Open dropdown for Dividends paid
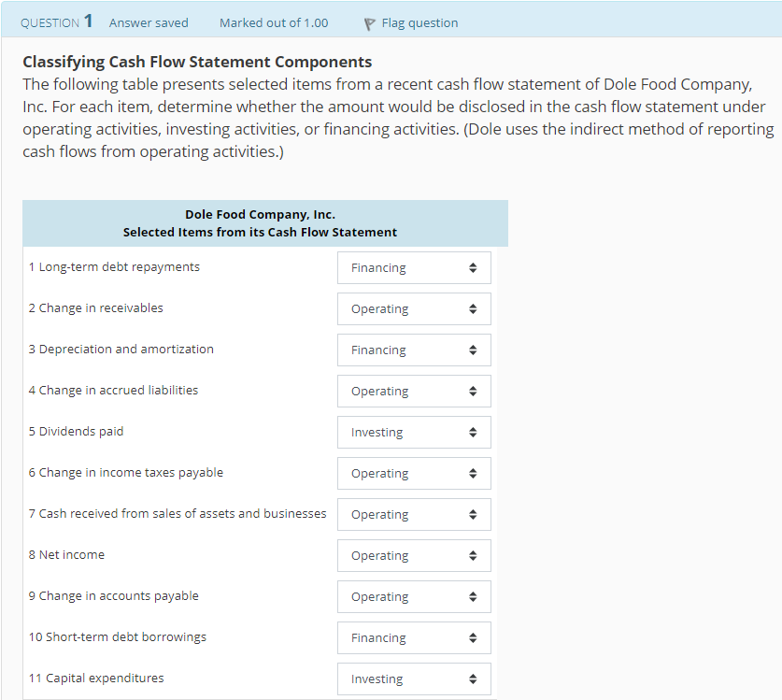This screenshot has width=782, height=700. 414,432
